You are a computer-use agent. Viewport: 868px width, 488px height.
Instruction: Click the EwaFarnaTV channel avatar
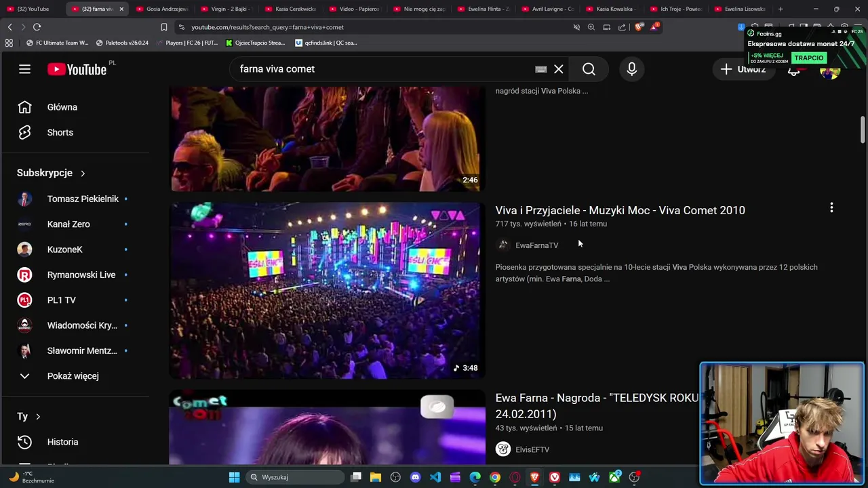(503, 245)
